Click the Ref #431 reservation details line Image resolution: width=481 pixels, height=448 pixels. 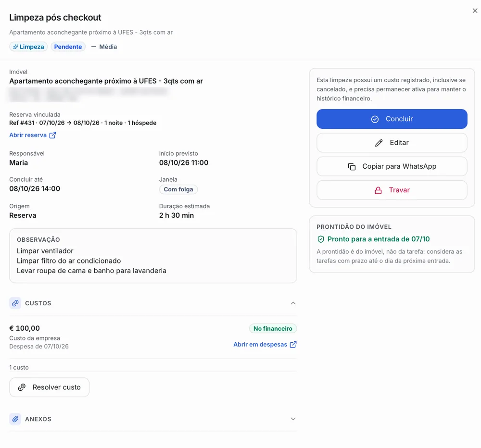coord(83,123)
